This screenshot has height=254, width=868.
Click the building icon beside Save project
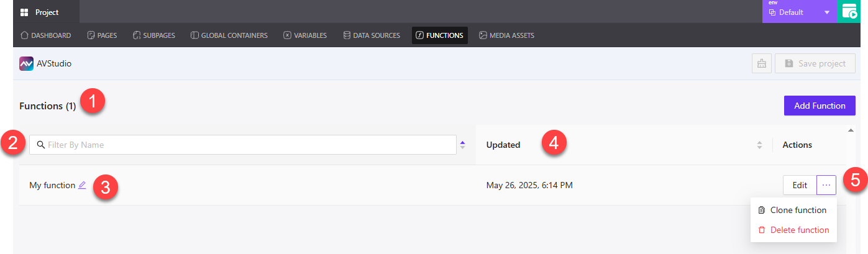pos(762,63)
